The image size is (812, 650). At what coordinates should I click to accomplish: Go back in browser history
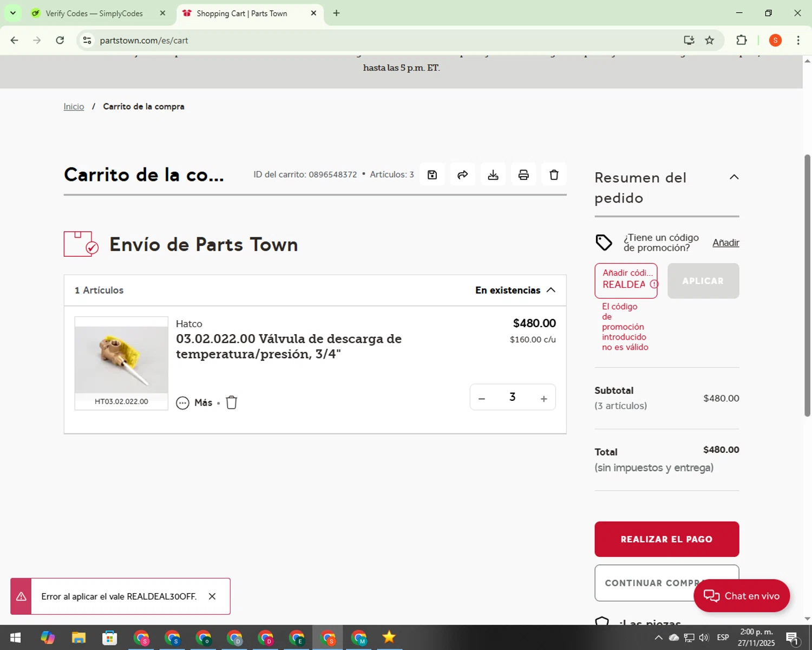15,40
